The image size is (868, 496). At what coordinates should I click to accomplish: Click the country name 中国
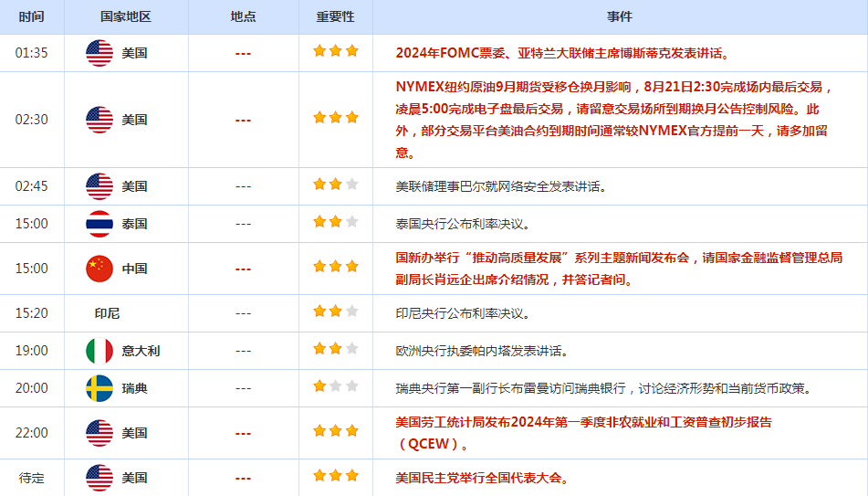coord(134,269)
